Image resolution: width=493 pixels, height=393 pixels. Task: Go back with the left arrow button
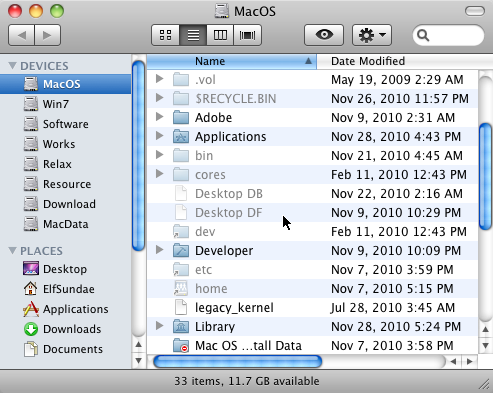[21, 35]
